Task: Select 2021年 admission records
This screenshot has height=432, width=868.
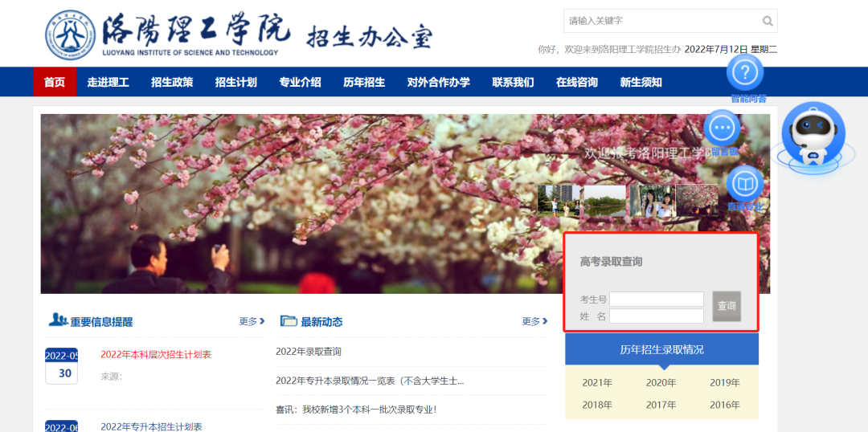Action: point(597,383)
